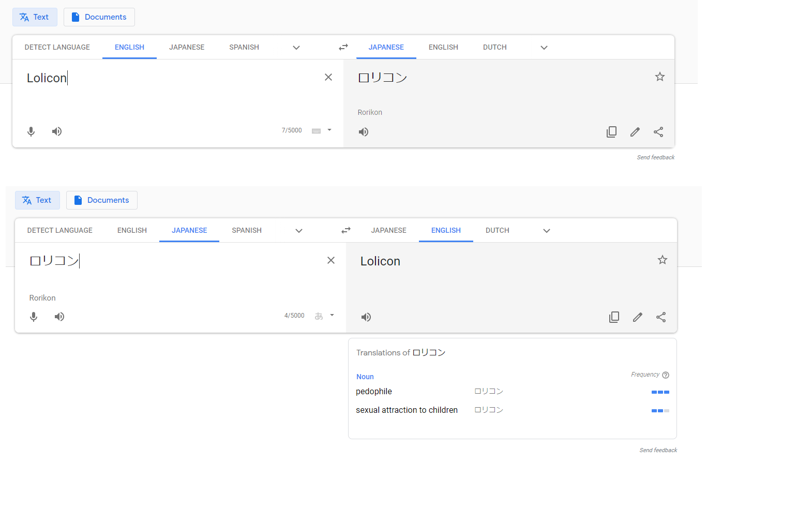Screen dimensions: 812x507
Task: Click Send feedback link below translations panel
Action: 658,450
